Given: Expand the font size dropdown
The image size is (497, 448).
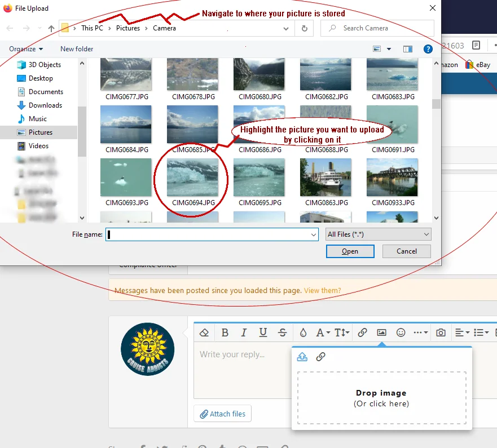Looking at the screenshot, I should pyautogui.click(x=342, y=332).
